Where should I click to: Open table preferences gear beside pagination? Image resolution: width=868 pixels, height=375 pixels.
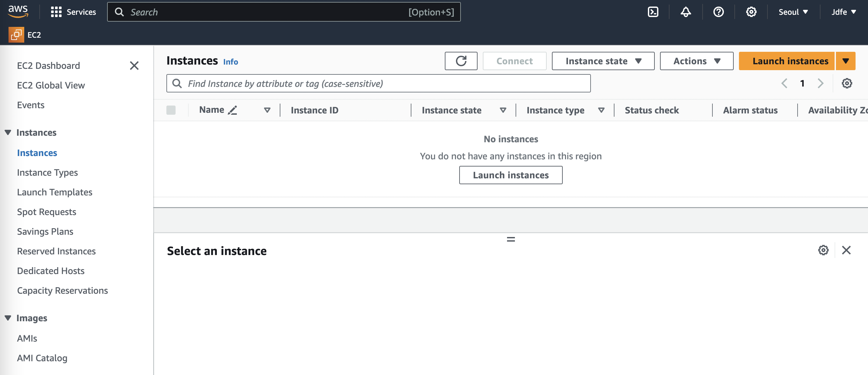pyautogui.click(x=846, y=83)
